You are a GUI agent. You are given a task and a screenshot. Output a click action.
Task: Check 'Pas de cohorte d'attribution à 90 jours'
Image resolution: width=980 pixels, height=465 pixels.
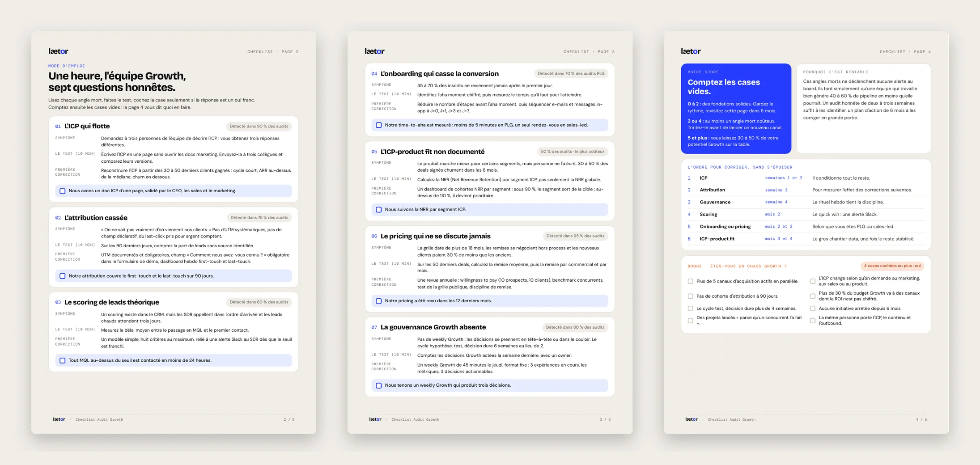[691, 296]
